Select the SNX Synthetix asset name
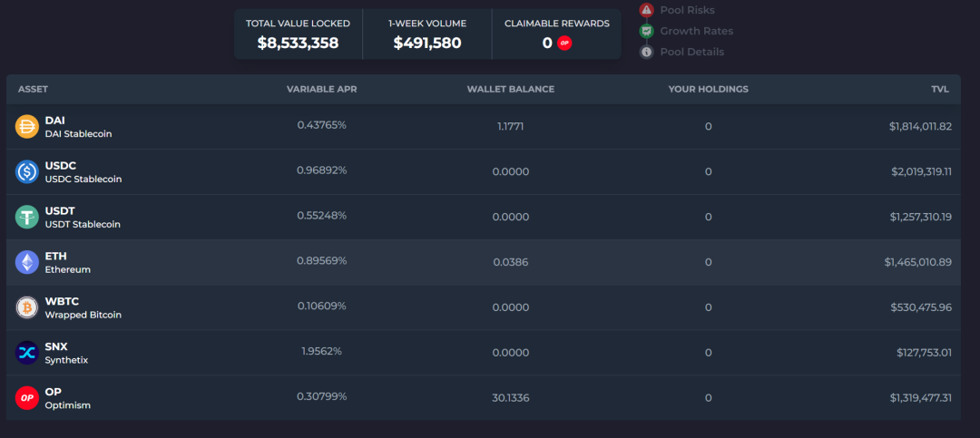980x438 pixels. (56, 347)
